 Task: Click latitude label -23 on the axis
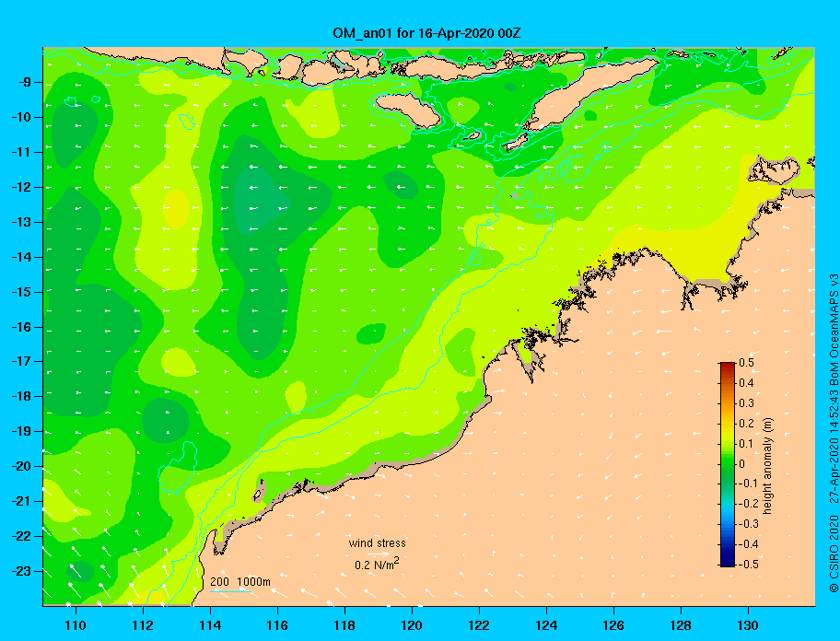point(22,571)
